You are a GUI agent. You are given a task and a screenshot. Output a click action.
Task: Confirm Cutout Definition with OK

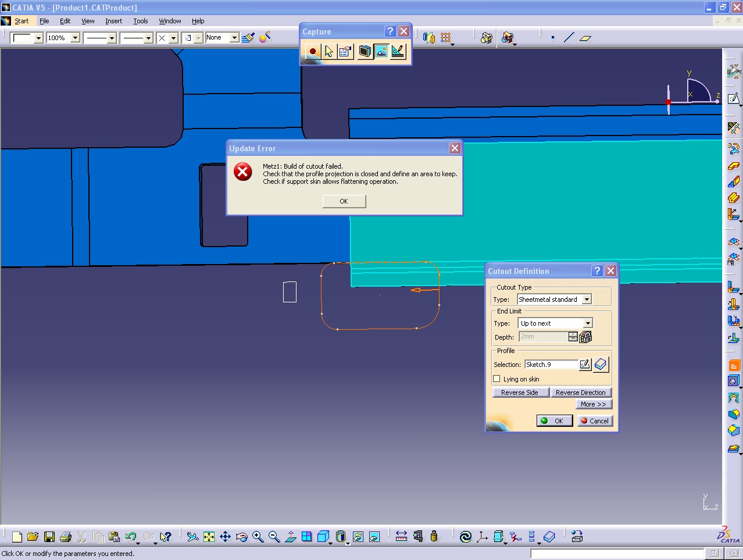point(555,420)
